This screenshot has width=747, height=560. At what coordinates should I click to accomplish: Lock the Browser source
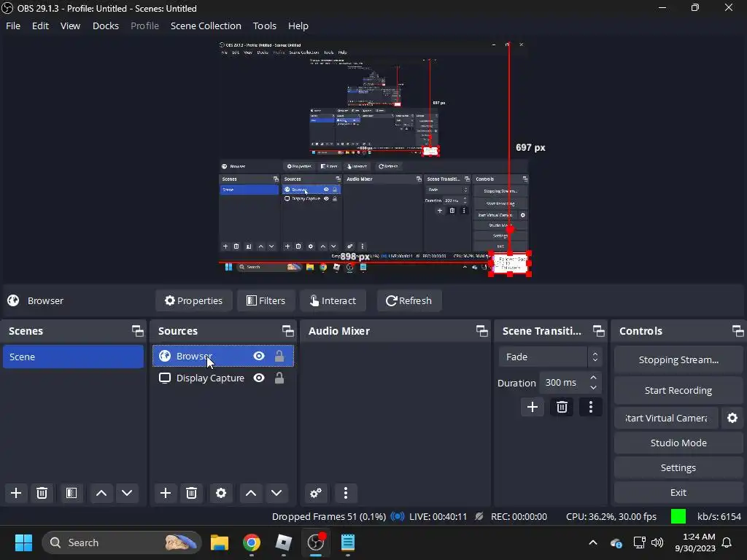(279, 356)
